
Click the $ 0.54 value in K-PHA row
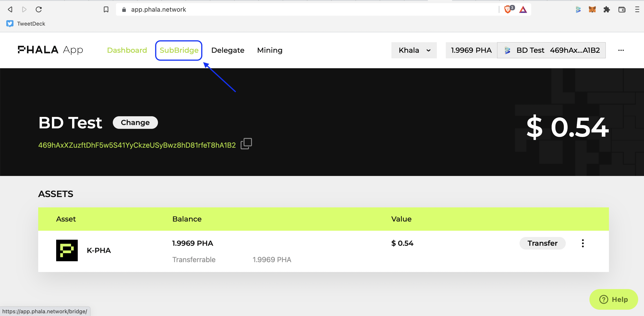402,243
